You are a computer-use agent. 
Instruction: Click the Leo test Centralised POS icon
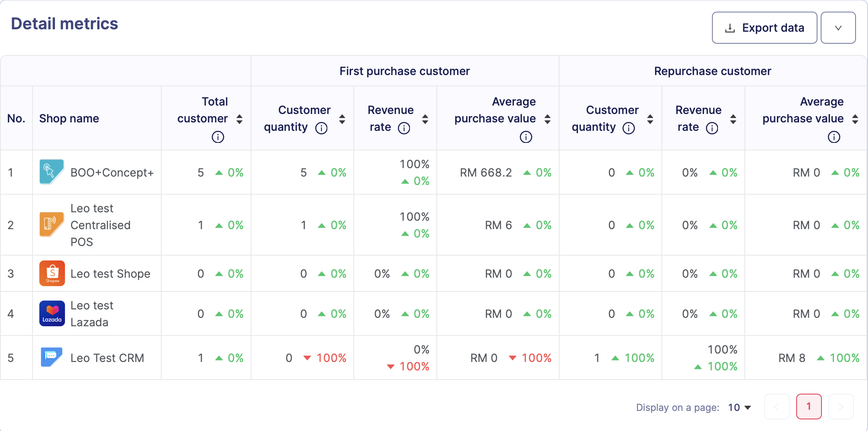tap(52, 225)
